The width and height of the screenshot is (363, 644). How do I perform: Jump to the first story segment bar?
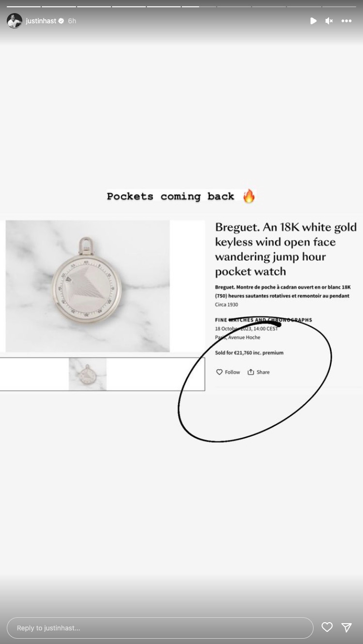(x=23, y=6)
